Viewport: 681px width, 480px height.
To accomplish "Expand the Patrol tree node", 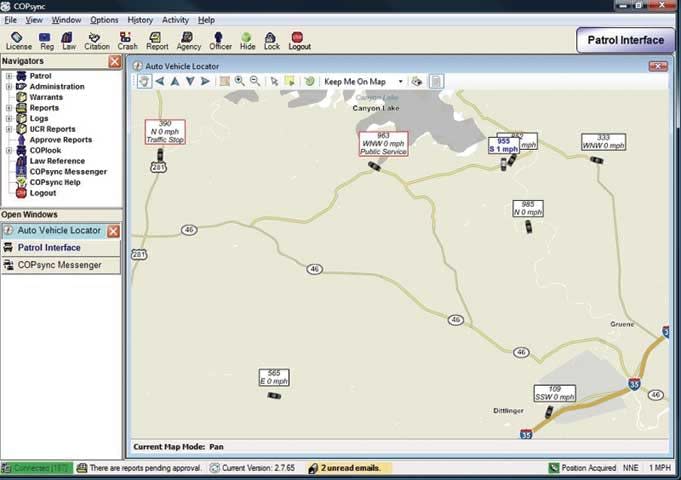I will (x=8, y=76).
